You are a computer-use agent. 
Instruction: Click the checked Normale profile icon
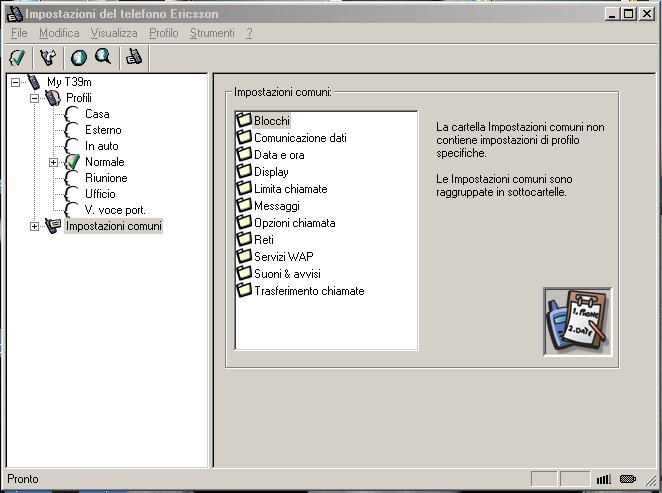pyautogui.click(x=72, y=162)
